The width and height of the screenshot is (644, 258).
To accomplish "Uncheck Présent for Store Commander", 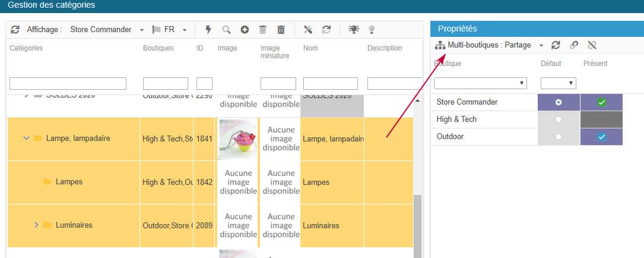I will tap(601, 102).
